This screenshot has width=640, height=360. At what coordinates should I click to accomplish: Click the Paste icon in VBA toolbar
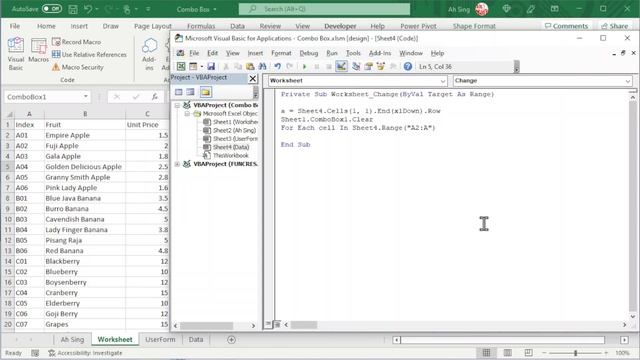tap(250, 66)
